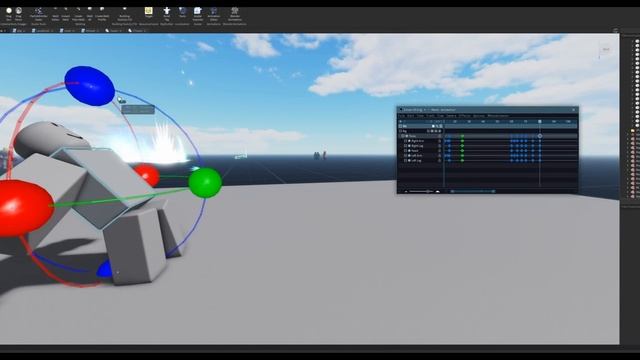Select the Right Arm track label
This screenshot has height=360, width=640.
(x=418, y=141)
